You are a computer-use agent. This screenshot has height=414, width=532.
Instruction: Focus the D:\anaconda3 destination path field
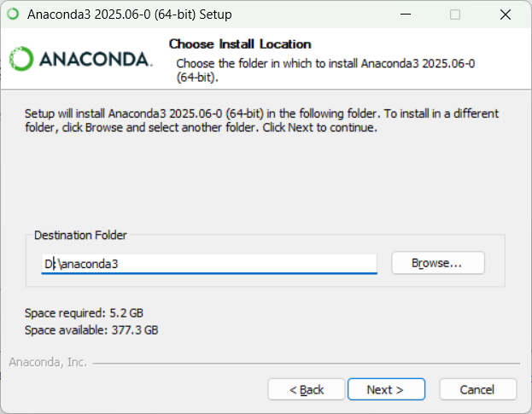[209, 264]
